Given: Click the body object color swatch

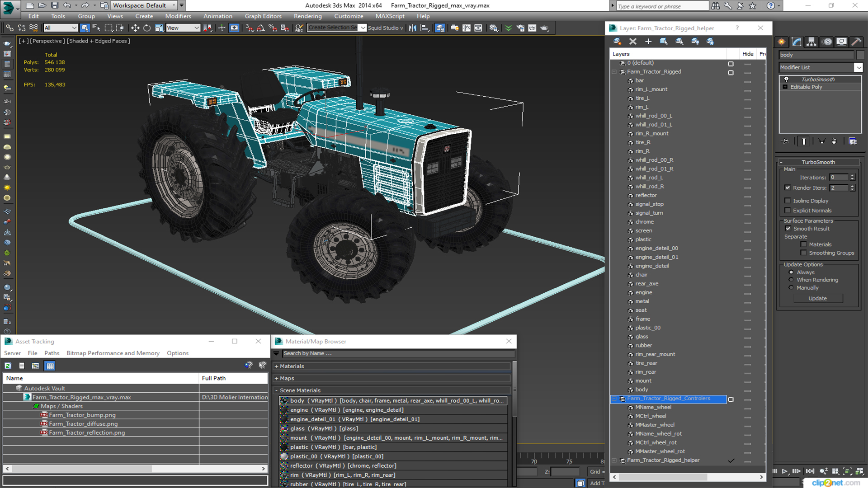Looking at the screenshot, I should [x=860, y=55].
